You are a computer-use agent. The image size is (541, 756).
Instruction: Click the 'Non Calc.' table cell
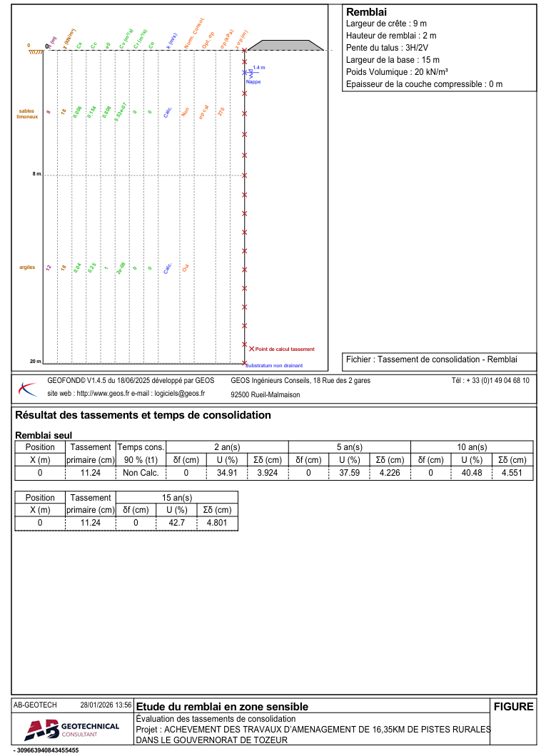coord(141,472)
